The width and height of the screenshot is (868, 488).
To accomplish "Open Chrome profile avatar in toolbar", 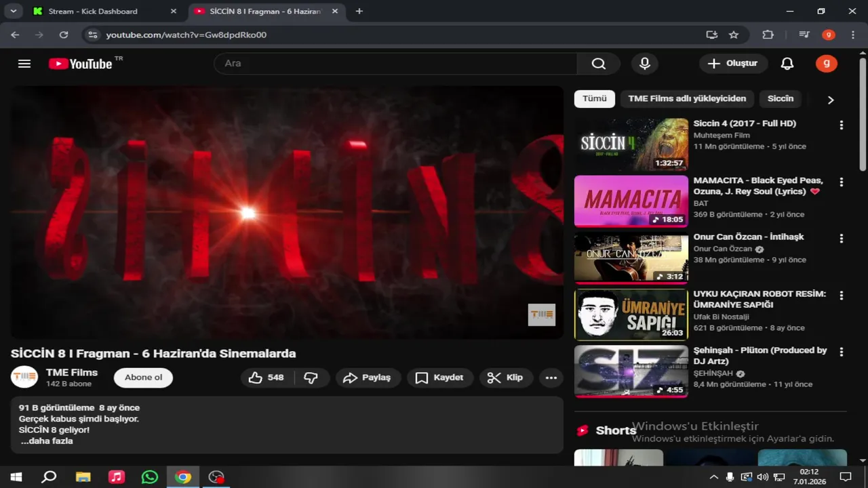I will [828, 35].
